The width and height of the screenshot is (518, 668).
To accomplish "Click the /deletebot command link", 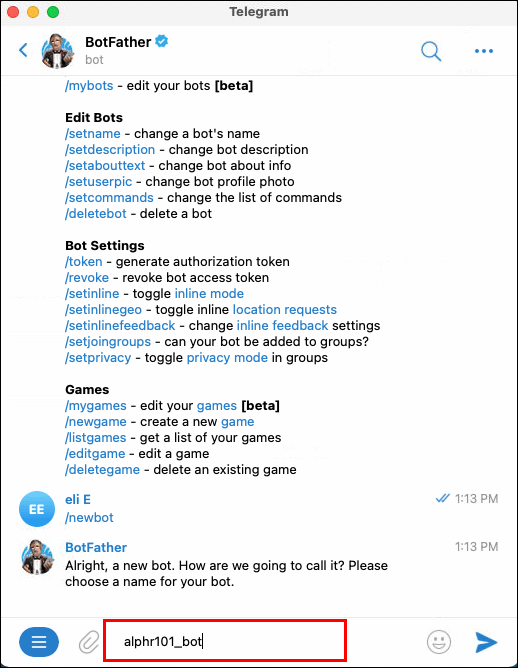I will (96, 214).
